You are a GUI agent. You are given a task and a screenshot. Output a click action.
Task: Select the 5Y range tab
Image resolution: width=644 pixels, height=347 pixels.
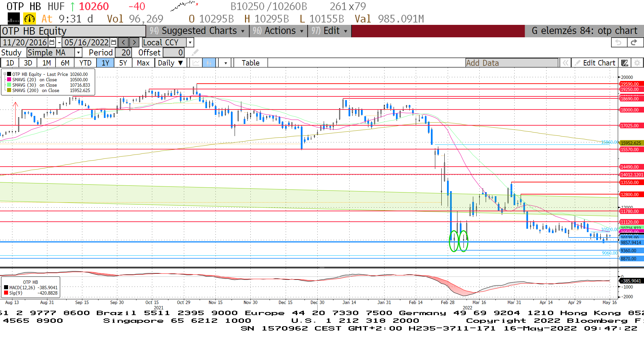coord(123,63)
